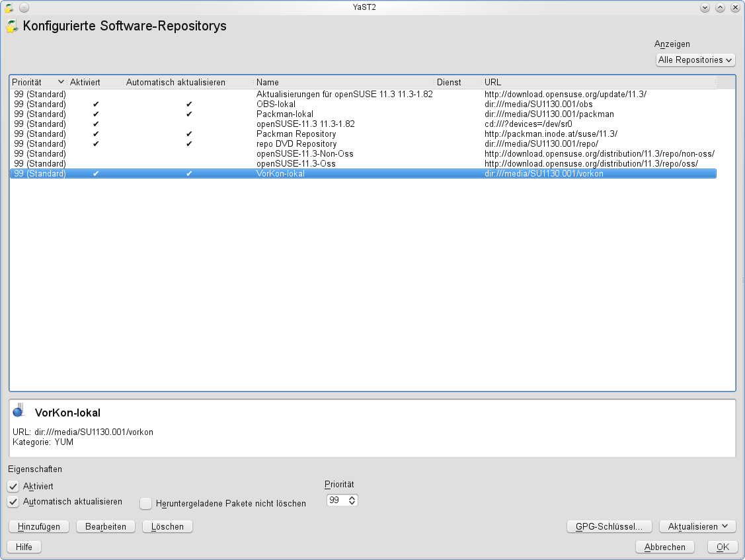Click the blue globe icon beside VorKon-lokal

click(19, 411)
